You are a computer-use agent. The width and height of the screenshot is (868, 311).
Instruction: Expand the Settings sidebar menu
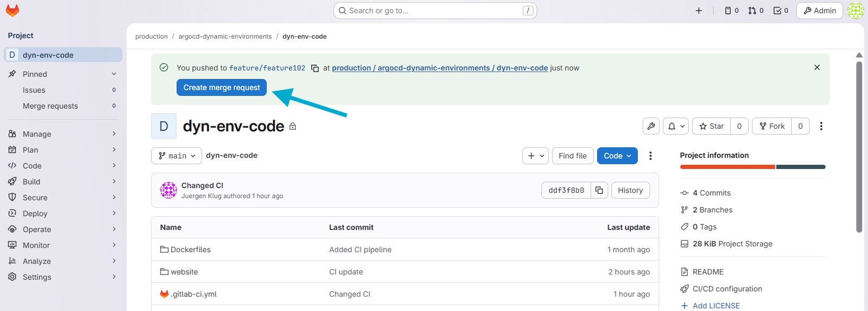point(63,277)
